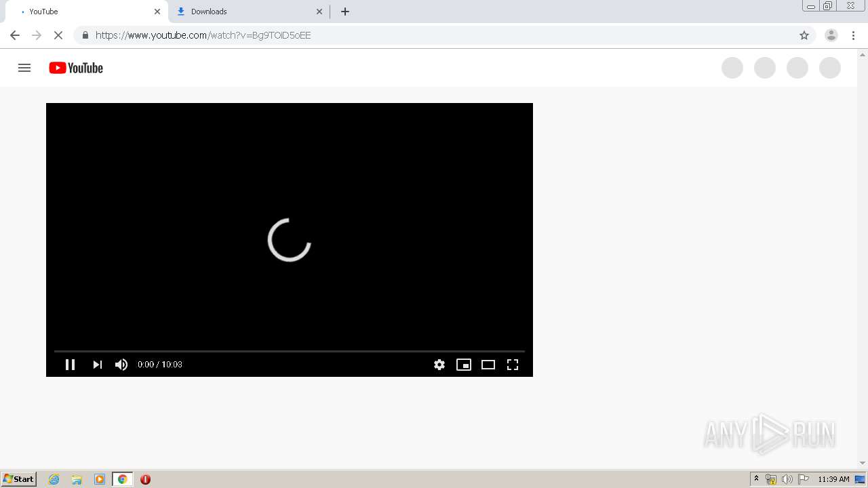Open Windows Start menu
The image size is (868, 488).
19,479
